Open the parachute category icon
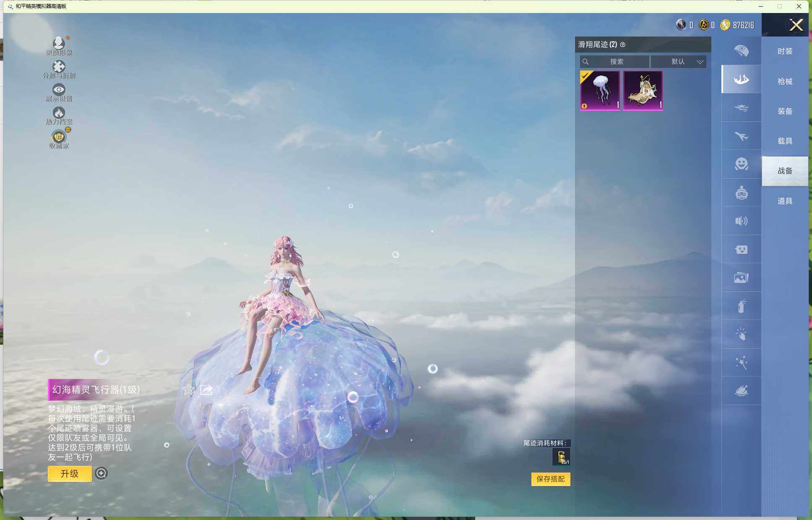The image size is (812, 520). [x=741, y=51]
